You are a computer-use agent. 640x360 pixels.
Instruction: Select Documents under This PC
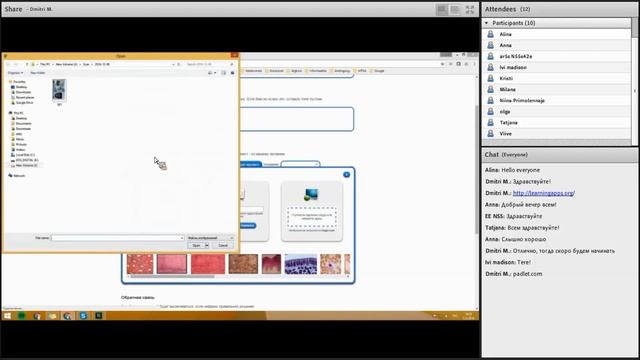click(x=21, y=123)
